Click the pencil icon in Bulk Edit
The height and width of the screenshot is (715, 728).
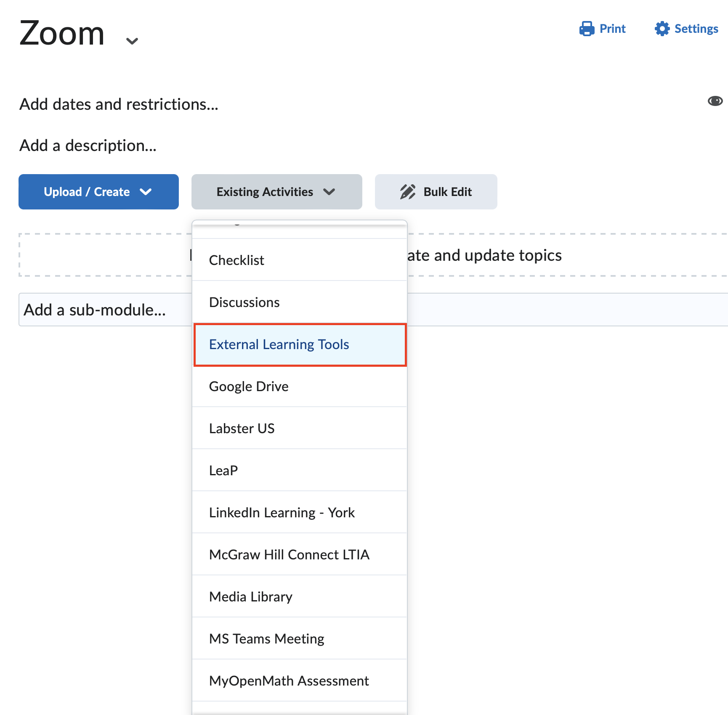click(x=408, y=192)
